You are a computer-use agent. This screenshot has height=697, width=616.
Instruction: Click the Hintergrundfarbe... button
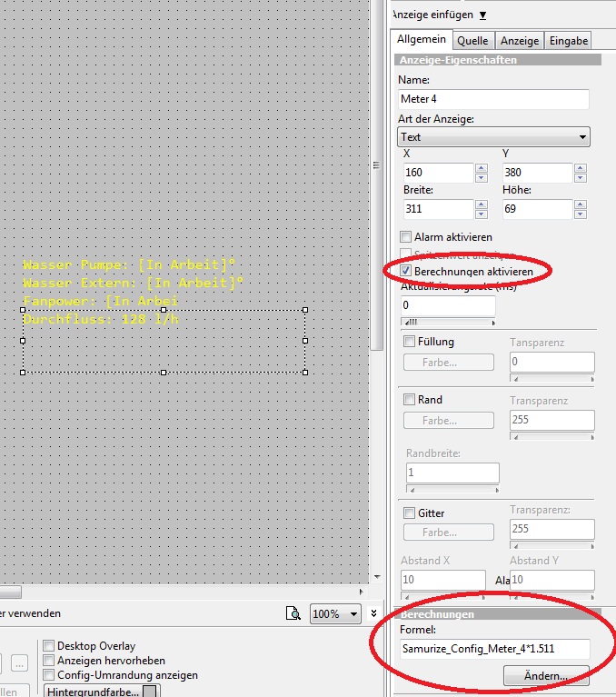[103, 692]
